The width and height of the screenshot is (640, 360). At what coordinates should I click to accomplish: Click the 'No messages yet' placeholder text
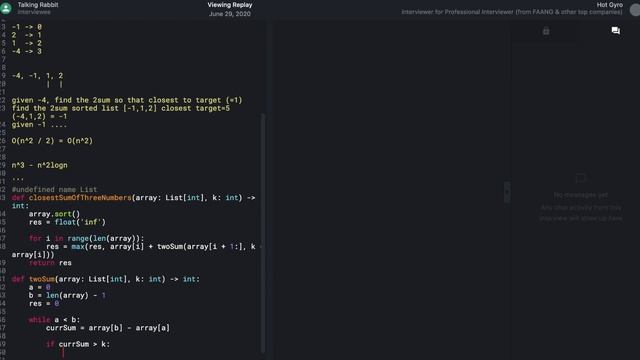tap(580, 195)
